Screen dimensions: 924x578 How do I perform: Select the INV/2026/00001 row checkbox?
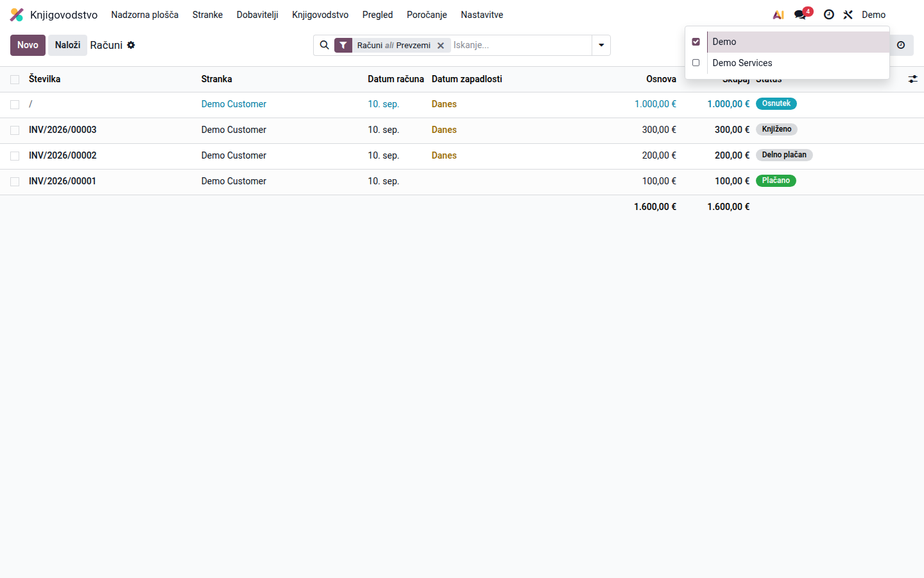tap(15, 182)
